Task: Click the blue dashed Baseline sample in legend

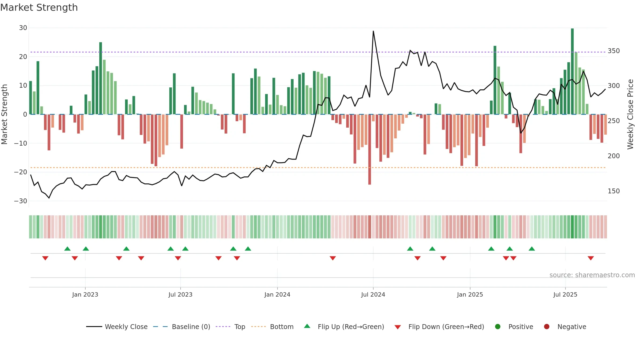Action: point(160,327)
